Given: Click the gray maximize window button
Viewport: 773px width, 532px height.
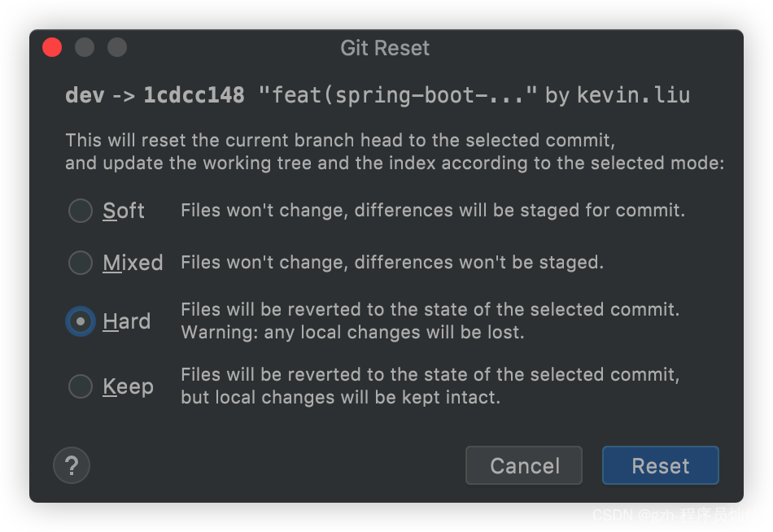Looking at the screenshot, I should tap(117, 47).
